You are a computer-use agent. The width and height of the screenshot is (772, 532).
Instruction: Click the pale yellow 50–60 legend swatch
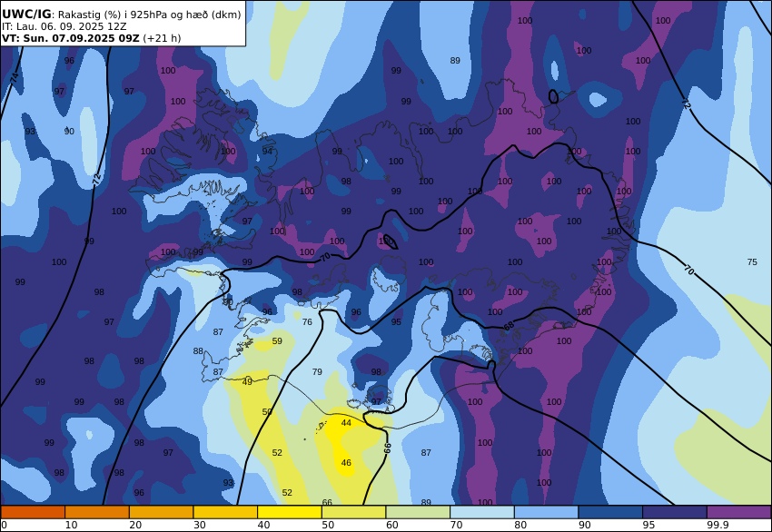click(x=354, y=512)
